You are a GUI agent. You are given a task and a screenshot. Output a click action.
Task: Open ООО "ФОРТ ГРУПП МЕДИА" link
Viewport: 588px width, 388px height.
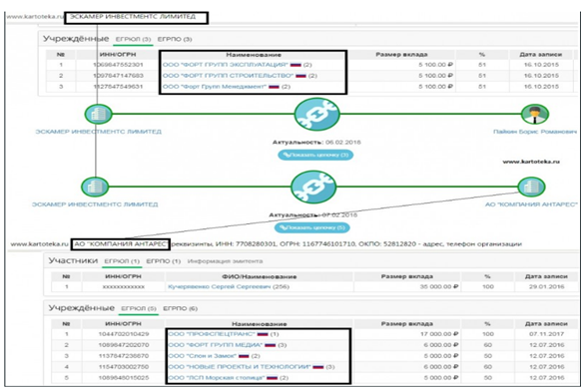pos(216,344)
